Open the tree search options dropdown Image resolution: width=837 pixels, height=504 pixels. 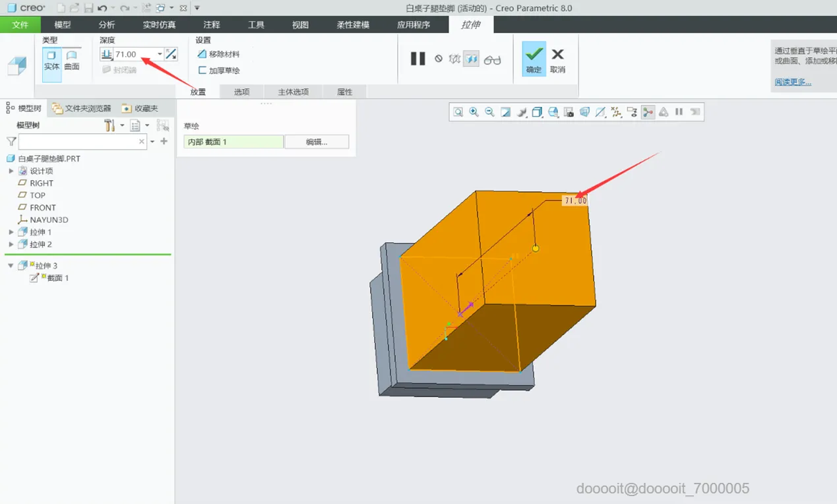coord(152,142)
